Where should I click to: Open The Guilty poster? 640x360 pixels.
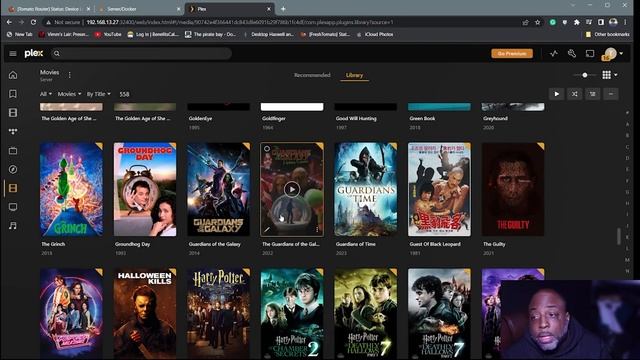point(513,189)
